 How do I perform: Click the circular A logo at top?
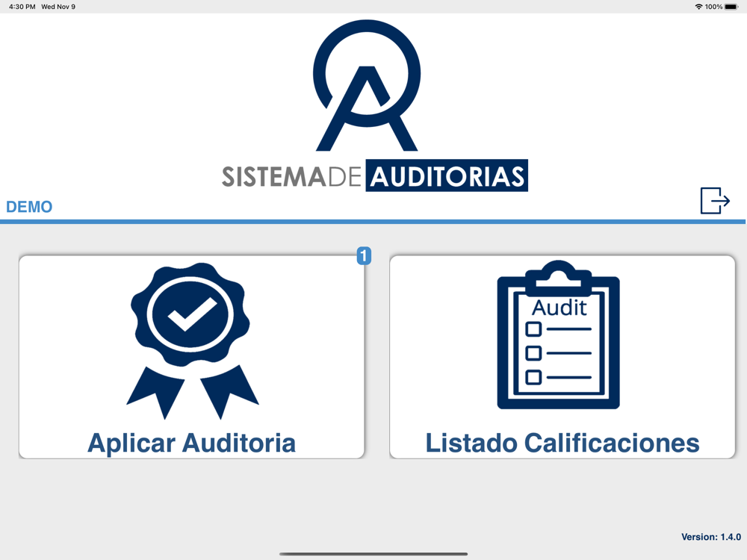(x=367, y=85)
